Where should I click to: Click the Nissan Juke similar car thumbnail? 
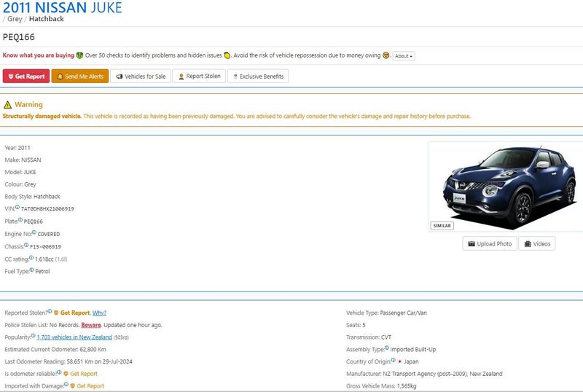point(506,187)
